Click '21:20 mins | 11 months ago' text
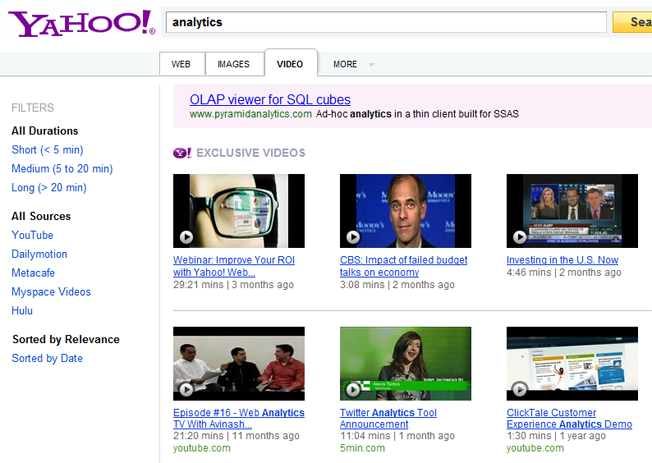Viewport: 652px width, 463px height. (236, 436)
